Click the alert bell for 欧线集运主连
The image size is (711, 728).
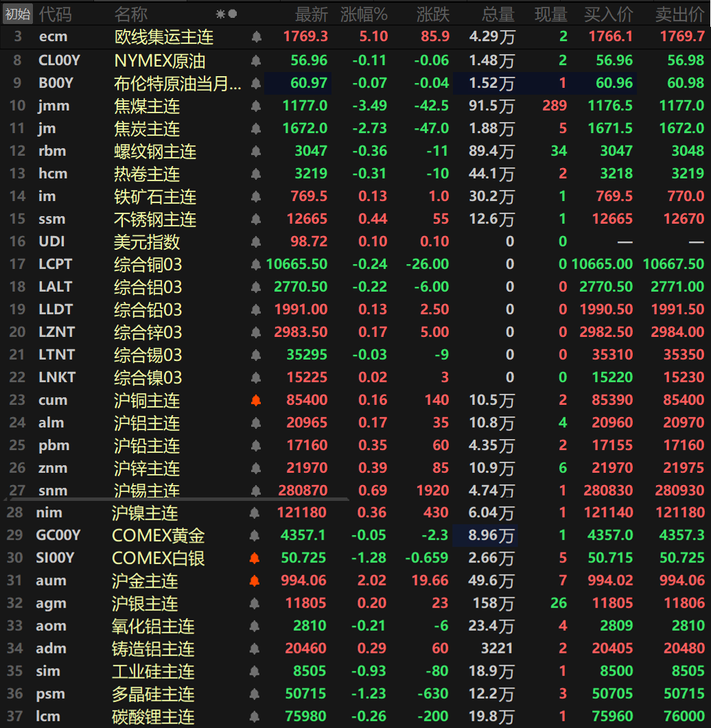tap(256, 37)
